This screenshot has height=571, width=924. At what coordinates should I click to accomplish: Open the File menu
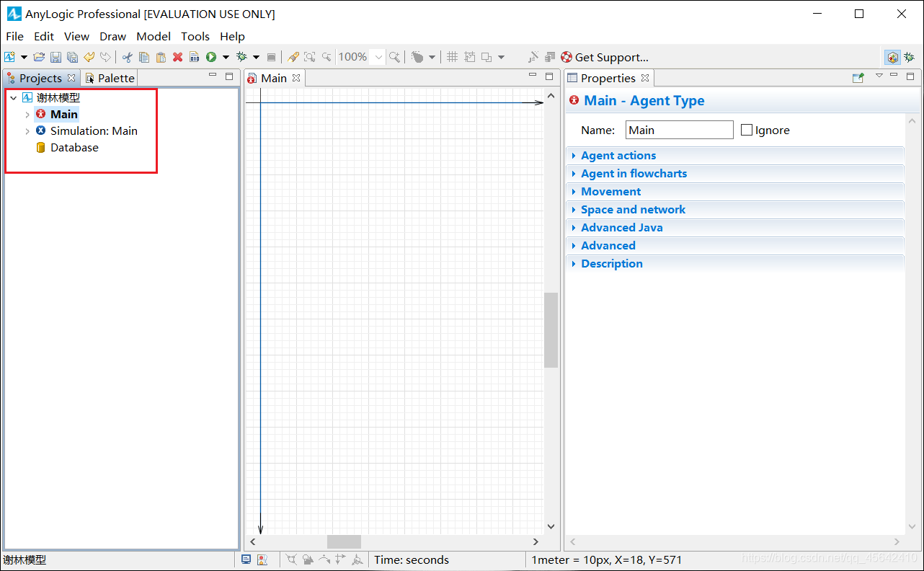[x=14, y=36]
